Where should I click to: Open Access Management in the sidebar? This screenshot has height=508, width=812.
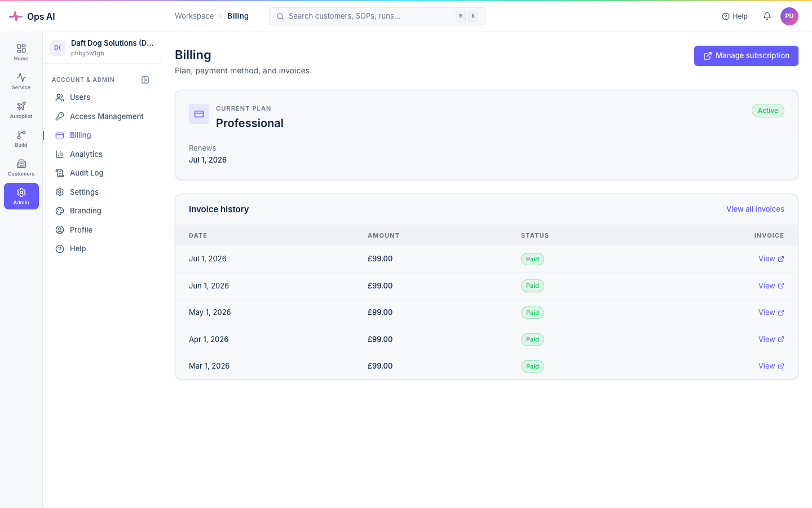[101, 116]
